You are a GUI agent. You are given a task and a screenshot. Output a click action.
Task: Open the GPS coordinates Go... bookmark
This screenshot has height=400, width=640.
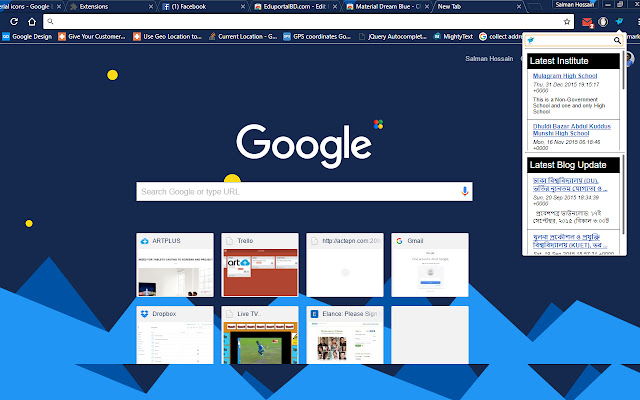317,37
